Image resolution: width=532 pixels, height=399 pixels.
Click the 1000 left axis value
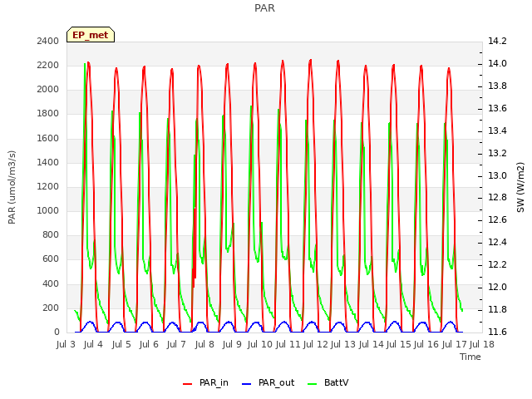48,210
